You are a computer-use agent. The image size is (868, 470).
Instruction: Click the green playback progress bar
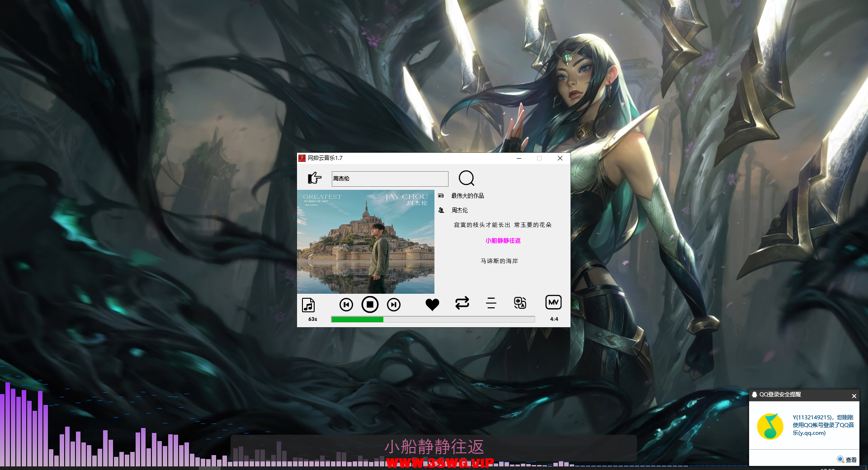(433, 319)
